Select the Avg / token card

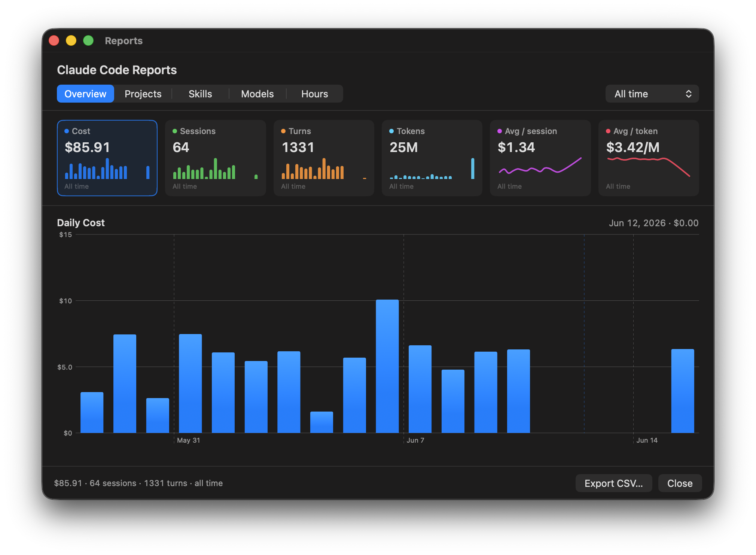[649, 158]
